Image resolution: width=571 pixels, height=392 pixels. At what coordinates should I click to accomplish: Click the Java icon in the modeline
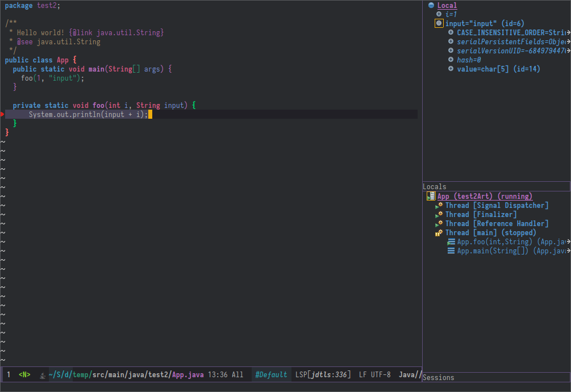(x=42, y=375)
